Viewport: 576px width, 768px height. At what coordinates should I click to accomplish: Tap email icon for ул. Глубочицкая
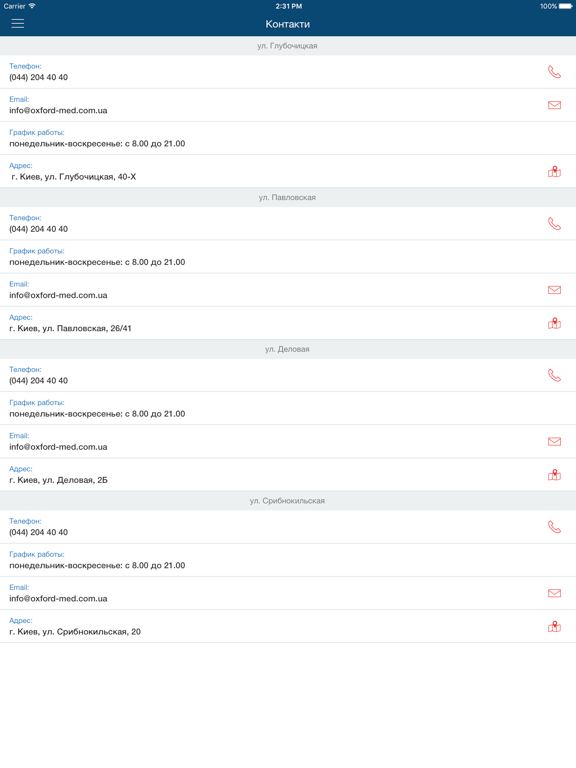pyautogui.click(x=554, y=105)
